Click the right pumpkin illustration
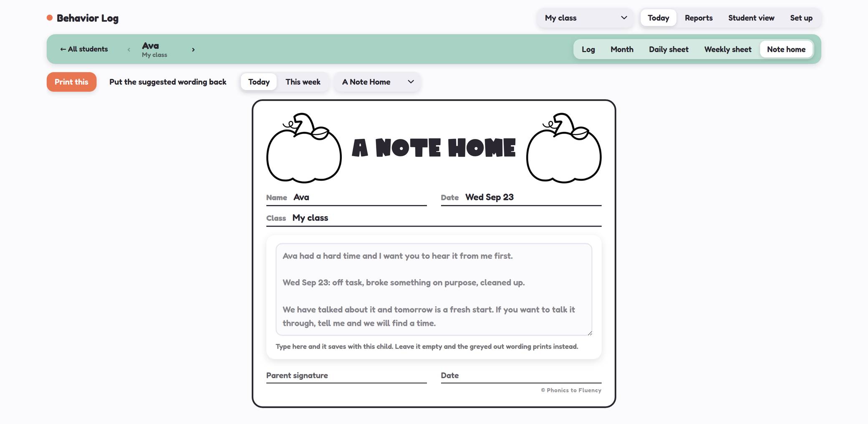 [x=564, y=148]
